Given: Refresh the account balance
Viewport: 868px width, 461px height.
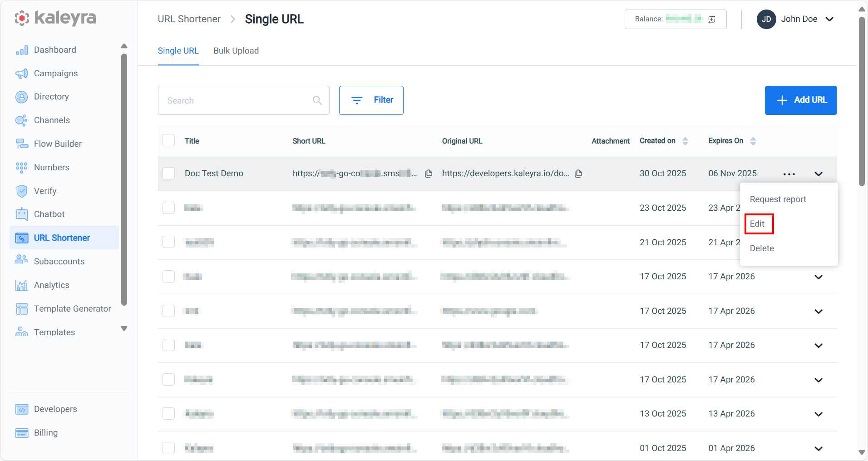Looking at the screenshot, I should 712,19.
